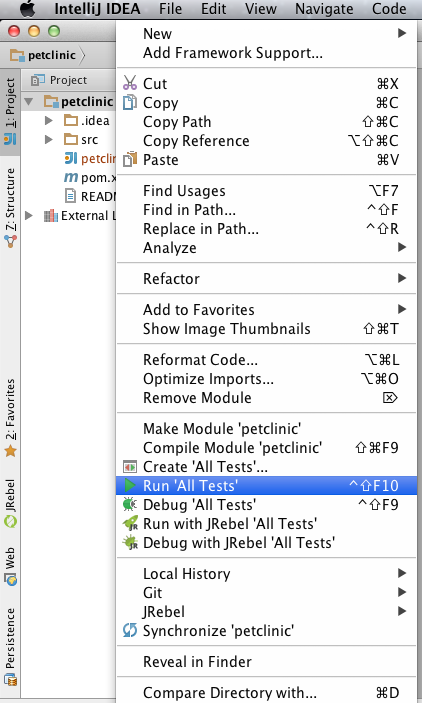
Task: Click the src folder icon
Action: pos(71,139)
